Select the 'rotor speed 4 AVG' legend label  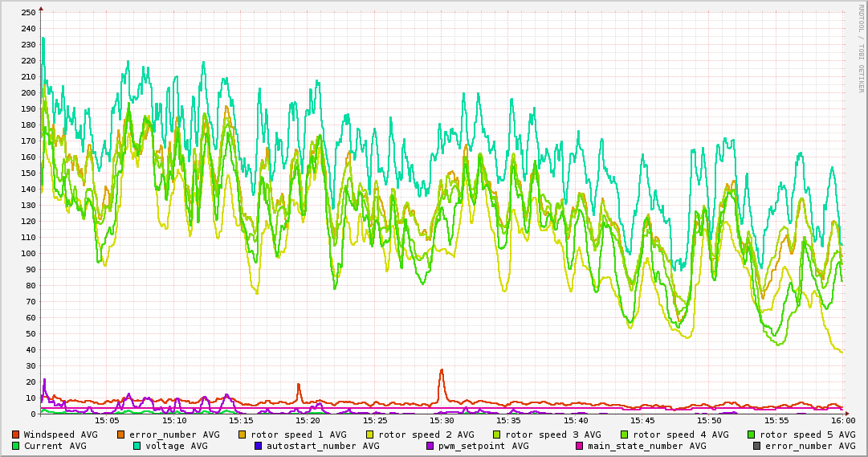point(680,435)
